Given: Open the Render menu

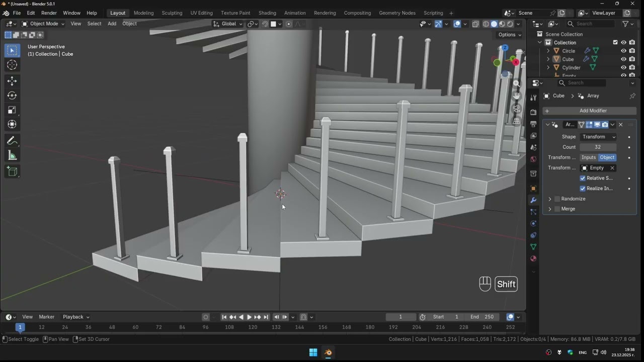Looking at the screenshot, I should (49, 13).
